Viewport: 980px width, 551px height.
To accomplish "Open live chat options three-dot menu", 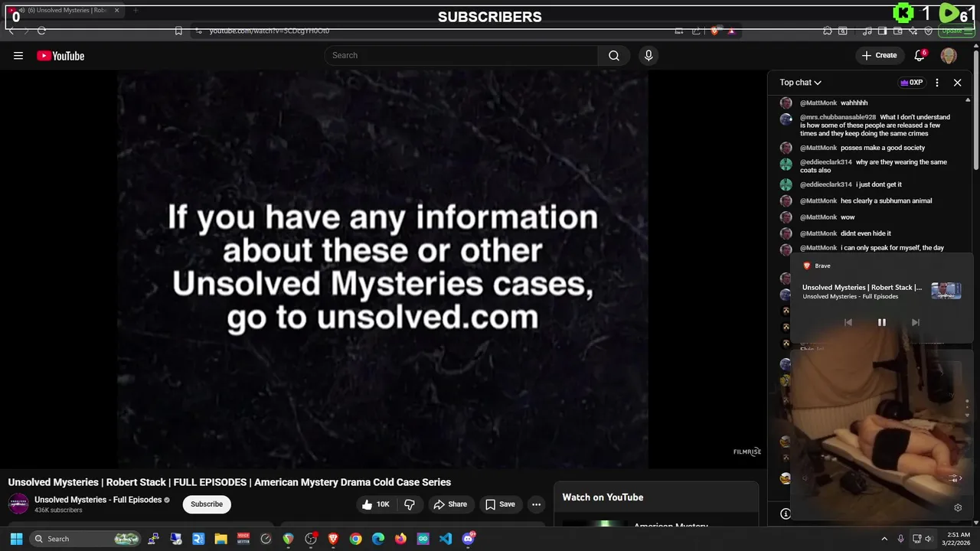I will pos(937,83).
